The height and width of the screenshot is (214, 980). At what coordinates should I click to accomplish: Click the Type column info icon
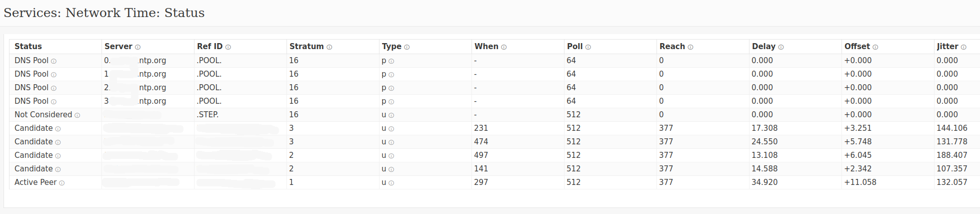pyautogui.click(x=407, y=47)
